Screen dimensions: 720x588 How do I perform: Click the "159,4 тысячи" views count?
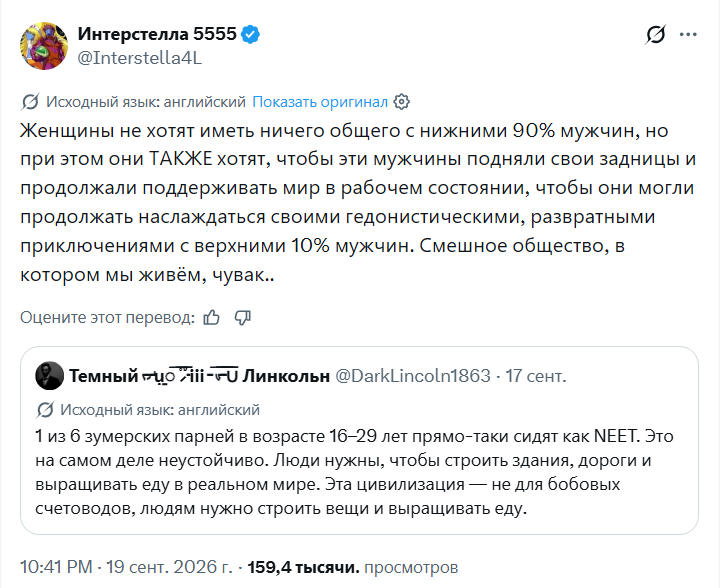coord(304,567)
